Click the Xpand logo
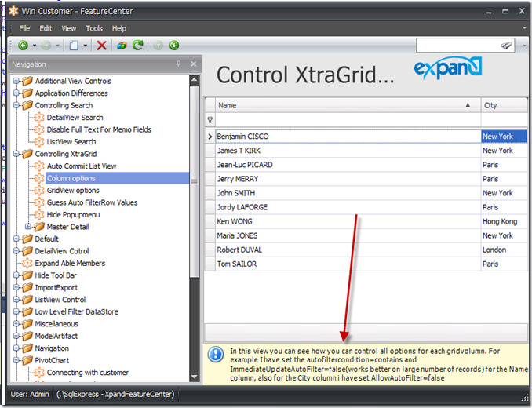Viewport: 532px width, 408px height. coord(448,67)
